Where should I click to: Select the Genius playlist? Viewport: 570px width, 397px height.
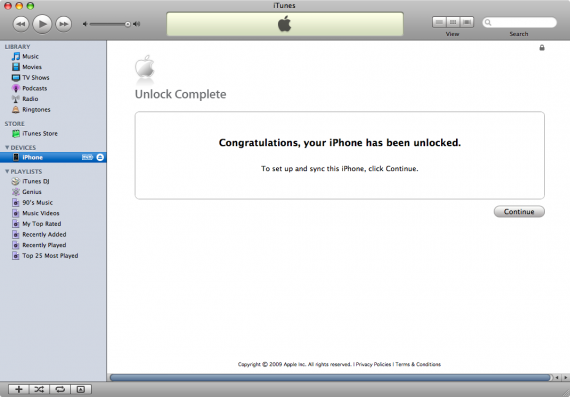pyautogui.click(x=32, y=192)
